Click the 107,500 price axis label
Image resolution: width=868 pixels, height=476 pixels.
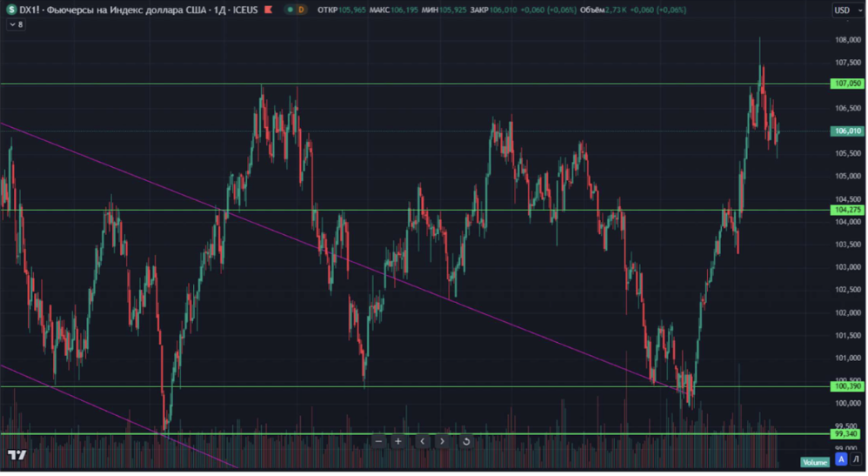click(847, 63)
